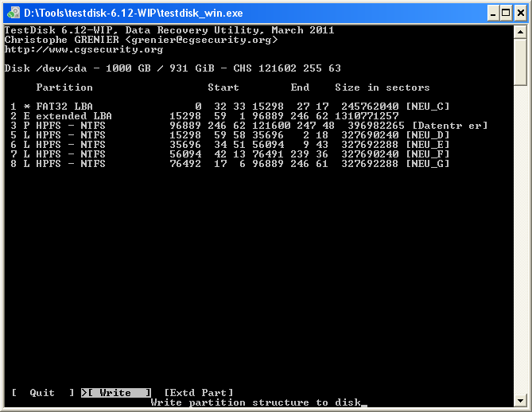This screenshot has height=412, width=532.
Task: Click the window title path text
Action: pos(134,14)
